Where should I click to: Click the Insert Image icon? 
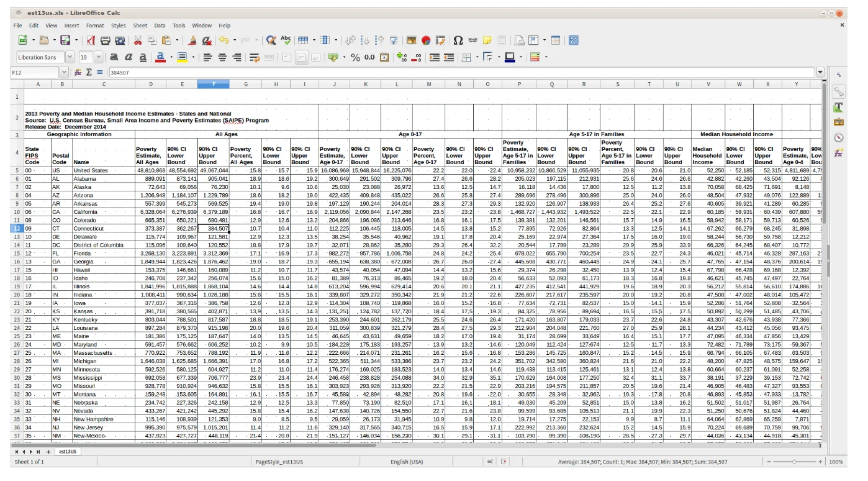pos(412,40)
